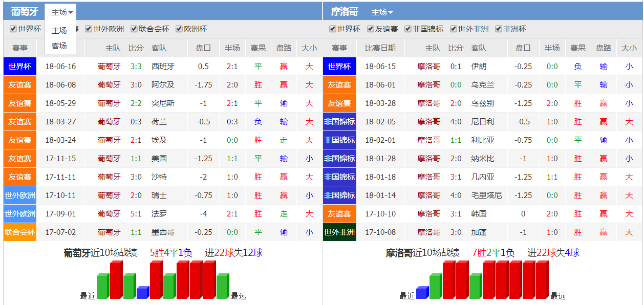Image resolution: width=644 pixels, height=305 pixels.
Task: Click the 3:0 score against 加蓬
Action: (456, 232)
